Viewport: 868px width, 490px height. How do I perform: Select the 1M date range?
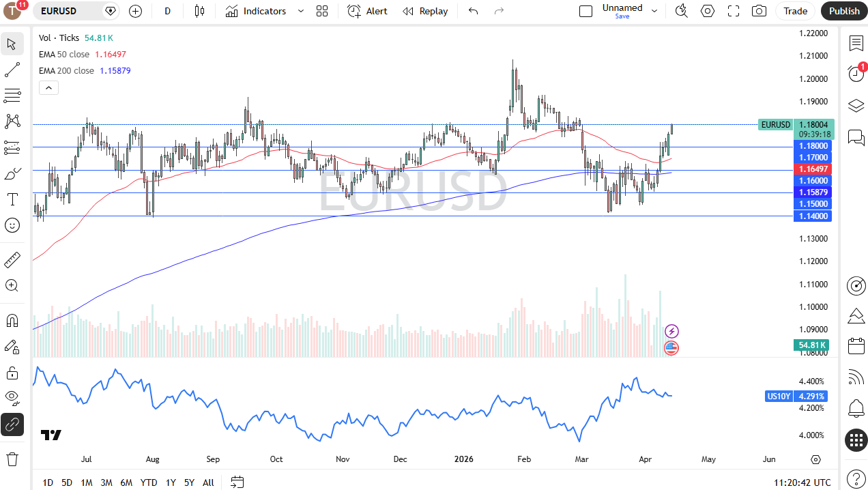[86, 482]
